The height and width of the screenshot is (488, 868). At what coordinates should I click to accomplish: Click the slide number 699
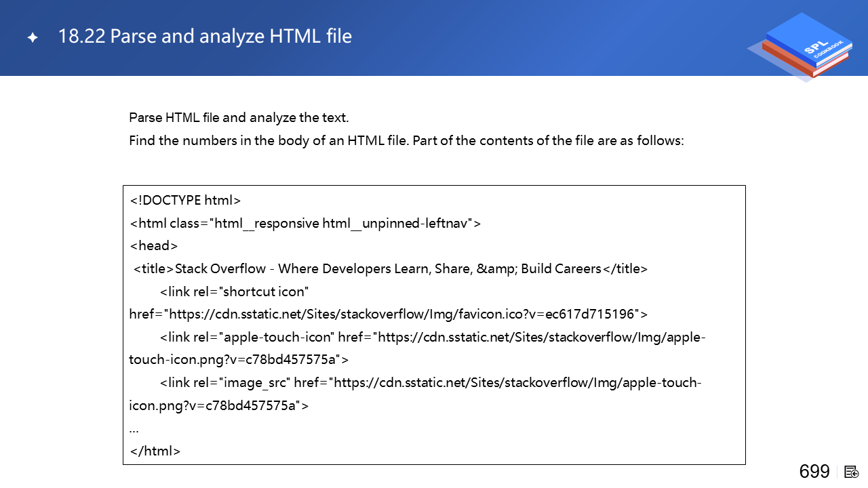pos(814,472)
